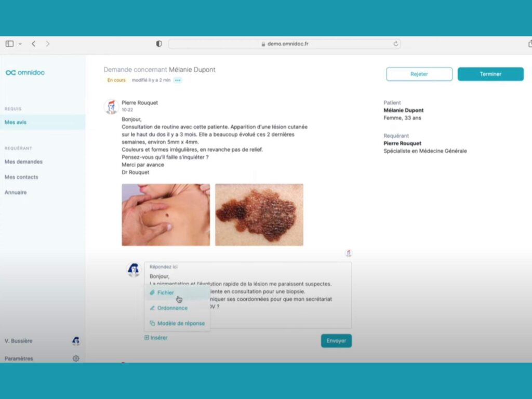Open the small read-receipt avatar above reply box
Viewport: 532px width, 399px height.
pos(349,253)
